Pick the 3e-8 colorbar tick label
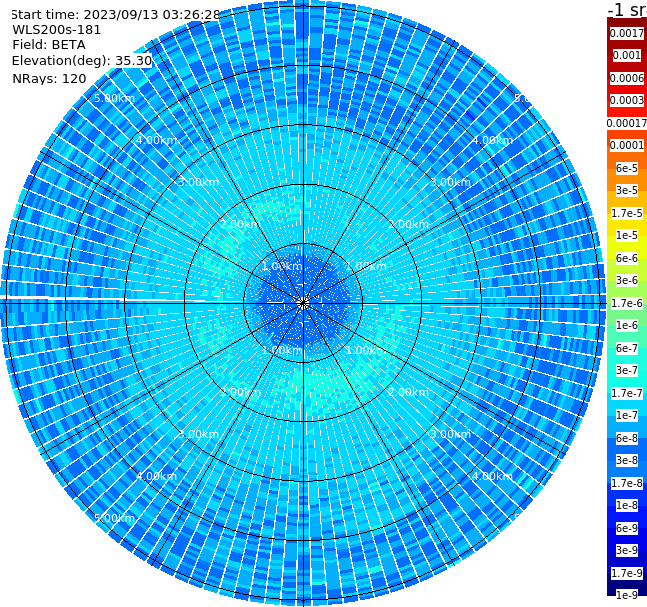 [x=627, y=460]
